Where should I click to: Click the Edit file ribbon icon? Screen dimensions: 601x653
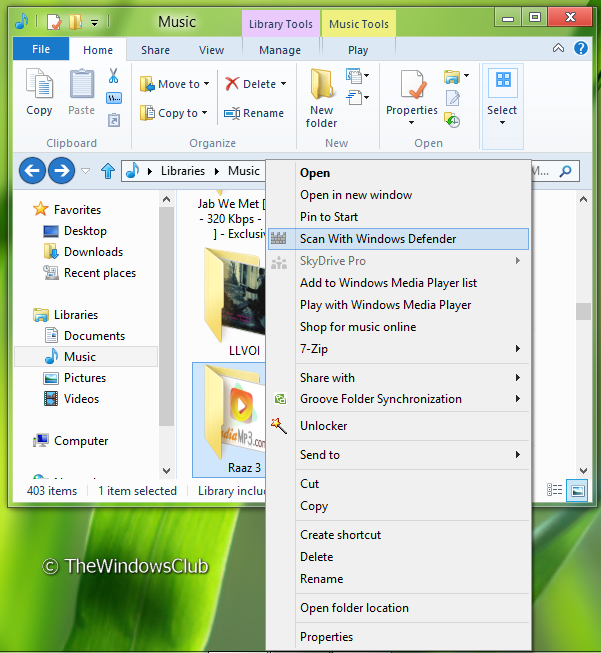(453, 98)
